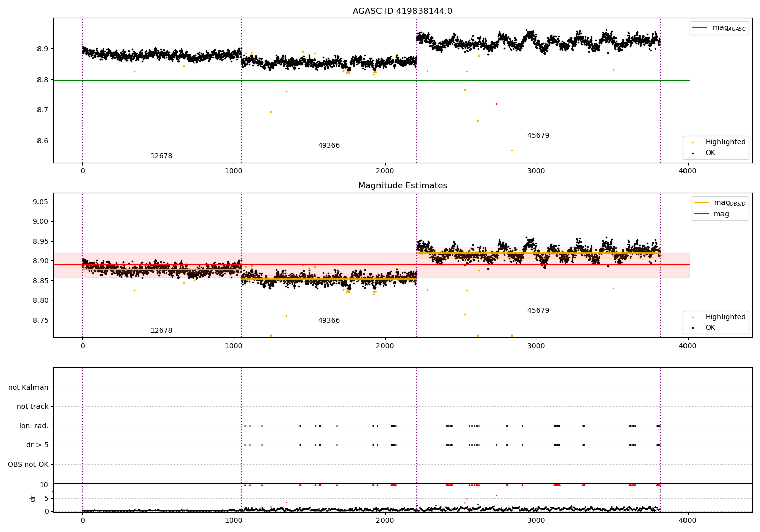
Task: Click the '45679' label in Magnitude Estimates plot
Action: tap(538, 311)
